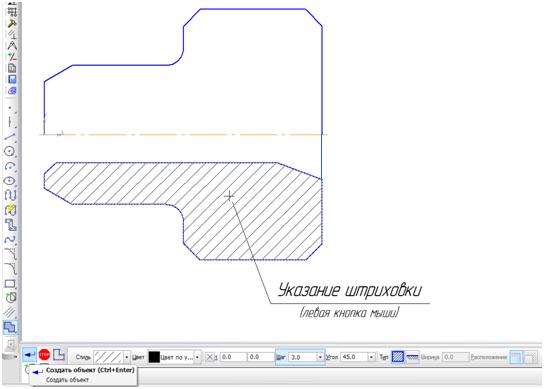Click the top grid icon in the left toolbar
This screenshot has width=544, height=389.
(x=12, y=12)
